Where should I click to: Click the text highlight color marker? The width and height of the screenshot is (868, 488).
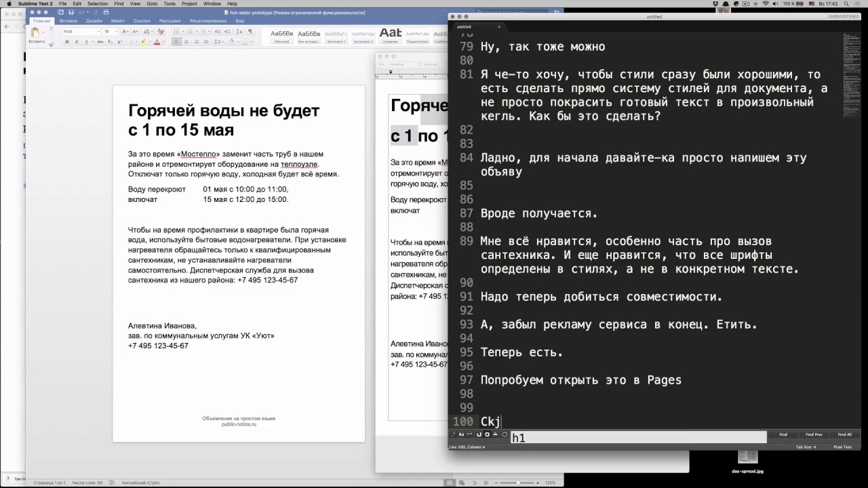[143, 41]
